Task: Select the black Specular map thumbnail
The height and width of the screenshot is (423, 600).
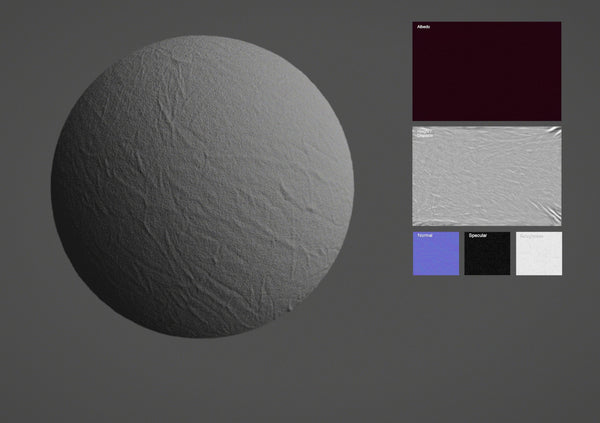Action: pyautogui.click(x=487, y=254)
